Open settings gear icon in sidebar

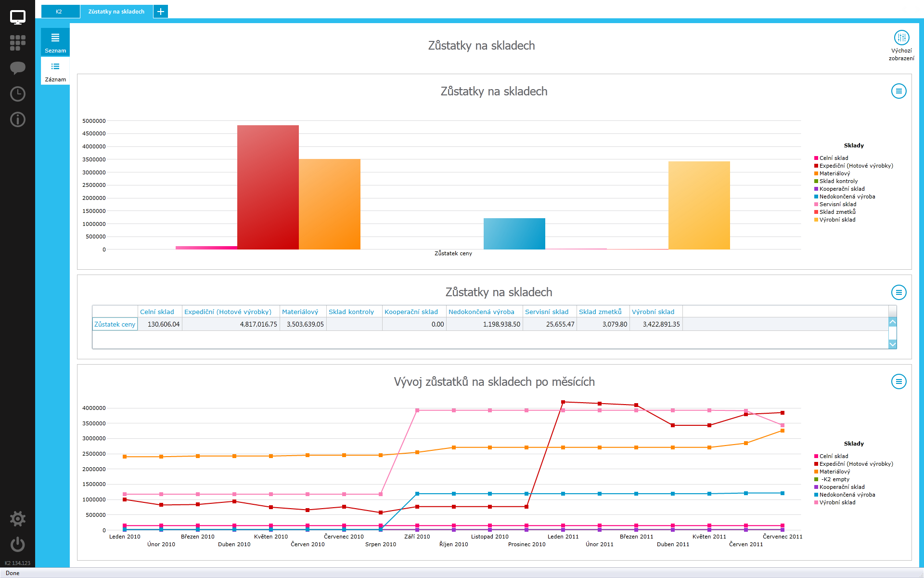coord(18,519)
